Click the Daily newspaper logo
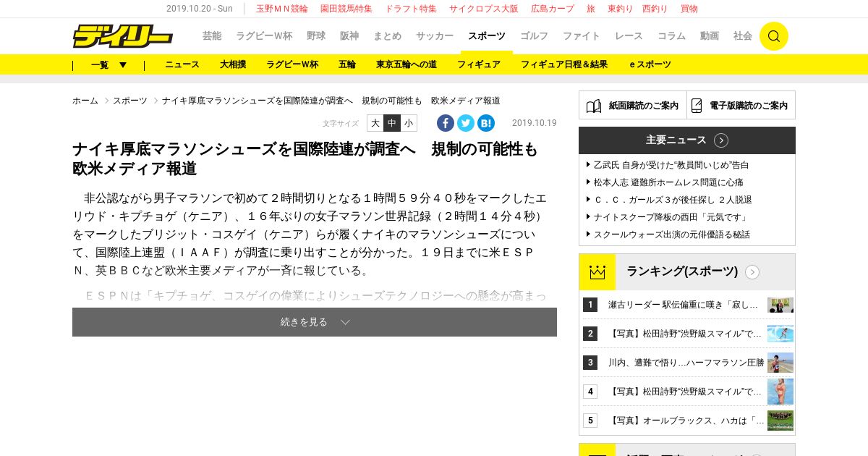Viewport: 868px width, 456px height. 122,36
